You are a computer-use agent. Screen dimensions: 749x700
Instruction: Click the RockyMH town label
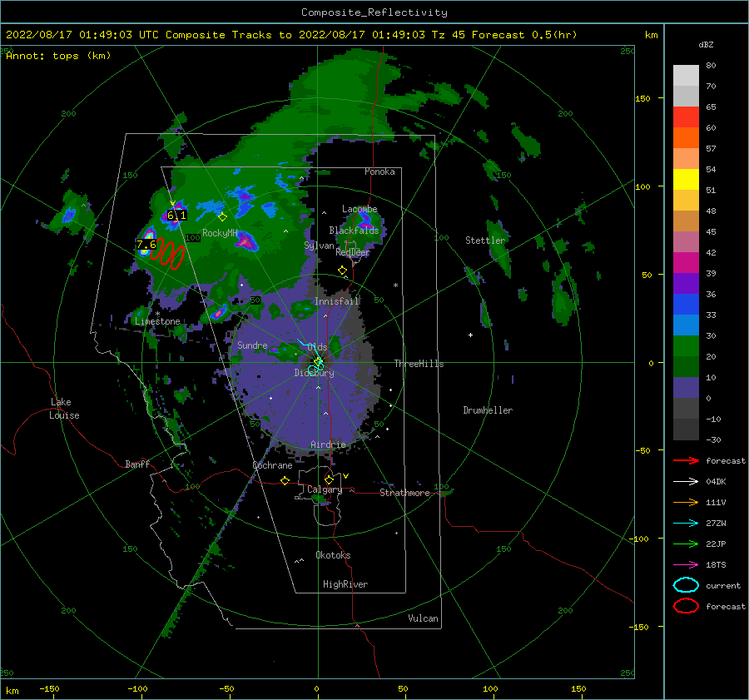pyautogui.click(x=220, y=233)
